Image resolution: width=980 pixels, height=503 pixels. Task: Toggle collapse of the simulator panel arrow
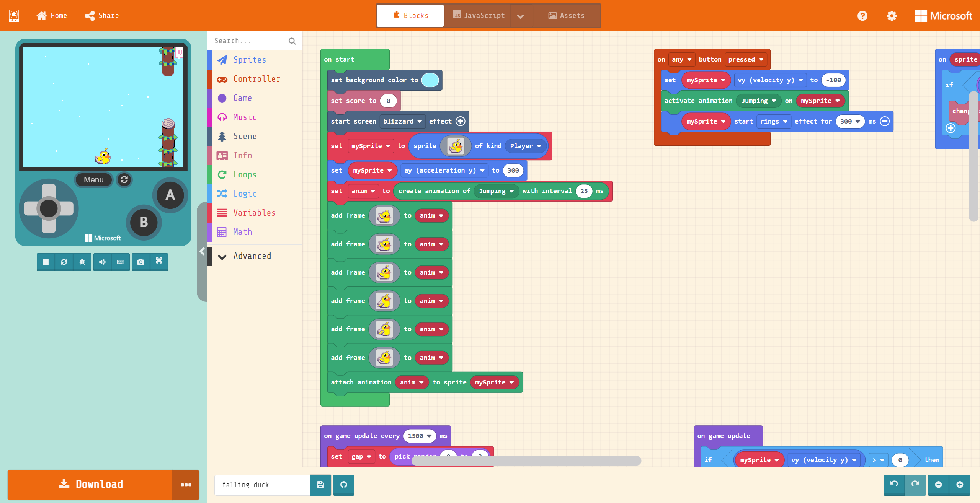(x=202, y=251)
